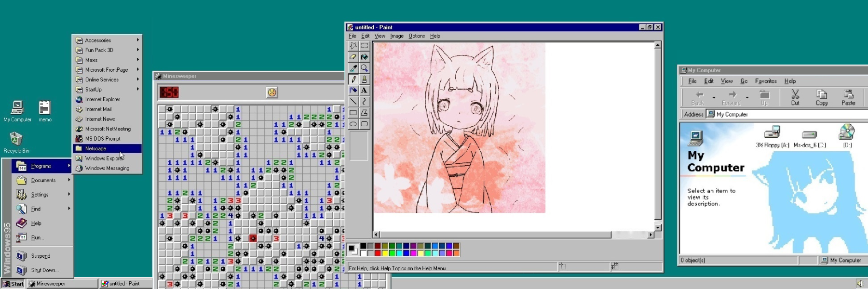Viewport: 868px width, 289px height.
Task: Select the Rectangle shape tool
Action: pyautogui.click(x=353, y=113)
